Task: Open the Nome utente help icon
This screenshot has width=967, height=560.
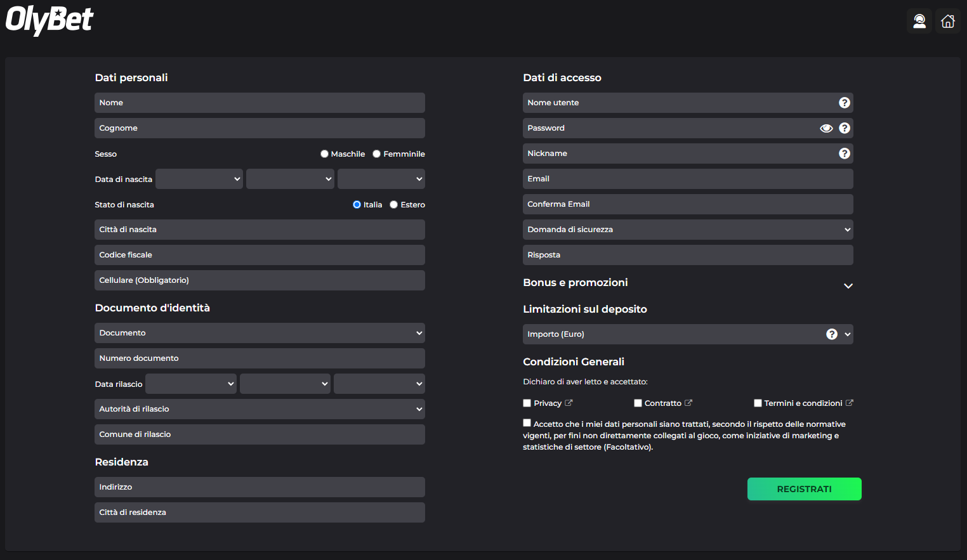Action: coord(844,102)
